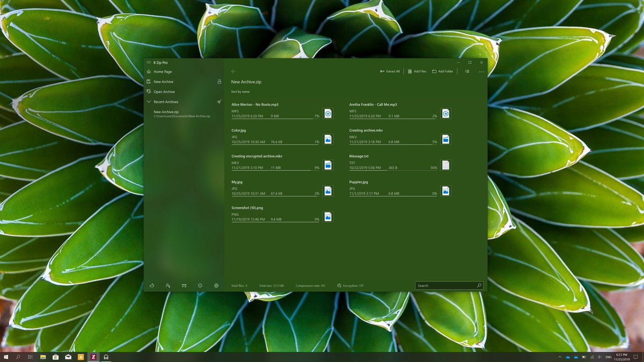Click the 56% compression value of Message.txt

434,168
